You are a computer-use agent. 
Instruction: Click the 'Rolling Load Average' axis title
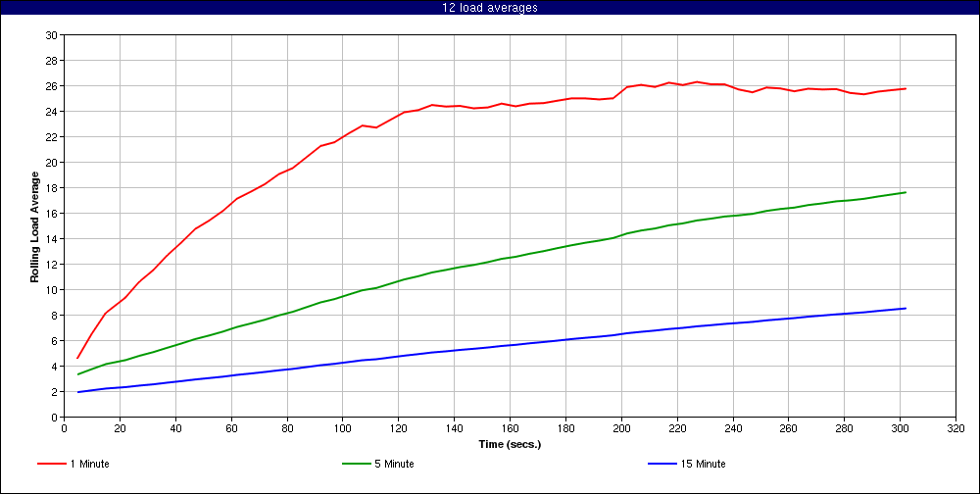click(x=35, y=227)
